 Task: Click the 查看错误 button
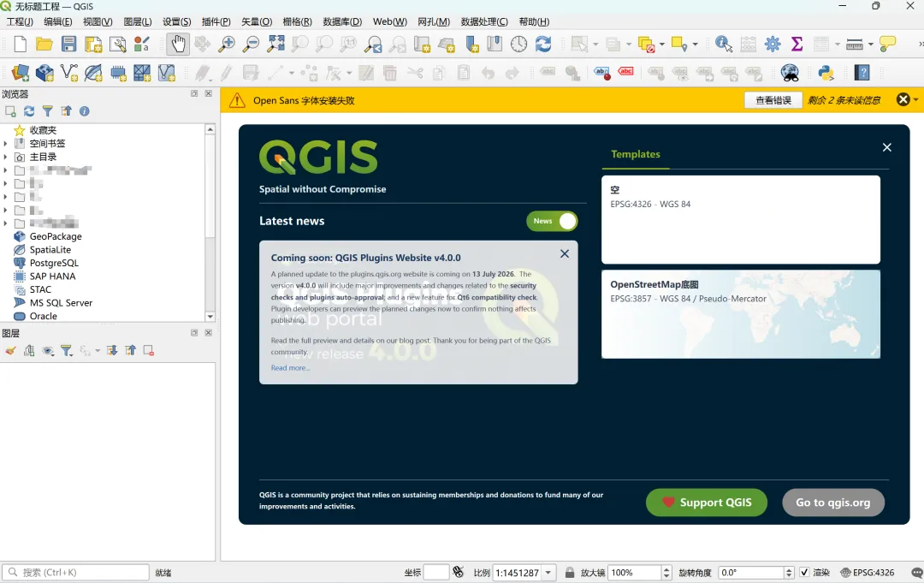(x=773, y=100)
